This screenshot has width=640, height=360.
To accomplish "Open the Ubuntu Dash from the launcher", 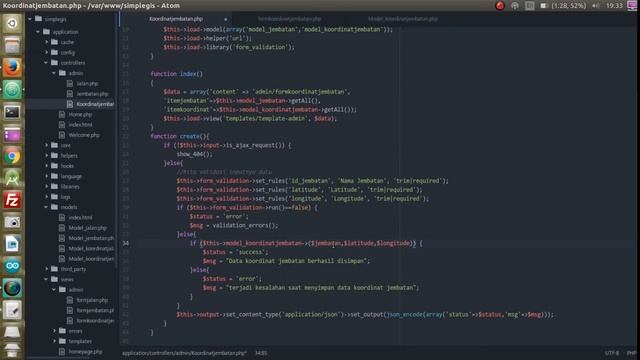I will [x=12, y=23].
